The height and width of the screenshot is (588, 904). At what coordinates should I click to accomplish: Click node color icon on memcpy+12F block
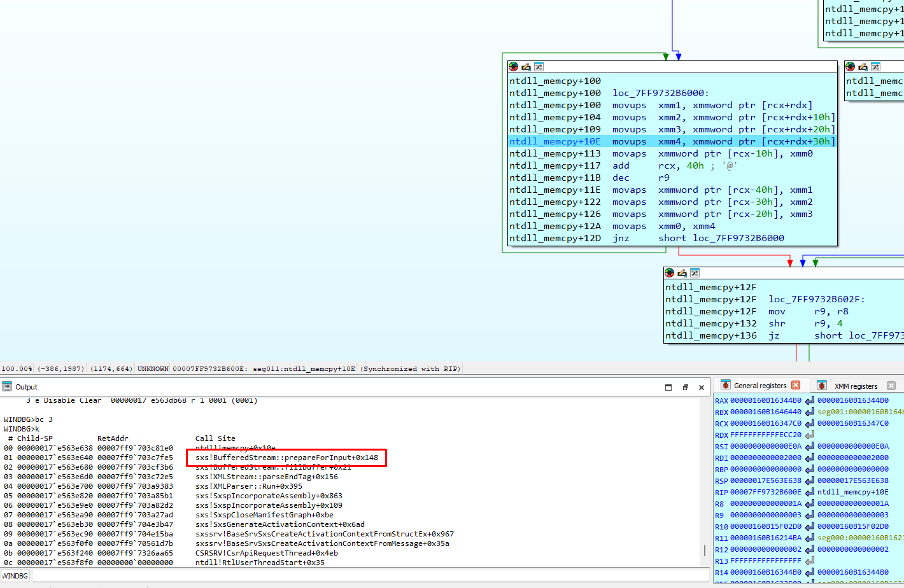[x=669, y=272]
